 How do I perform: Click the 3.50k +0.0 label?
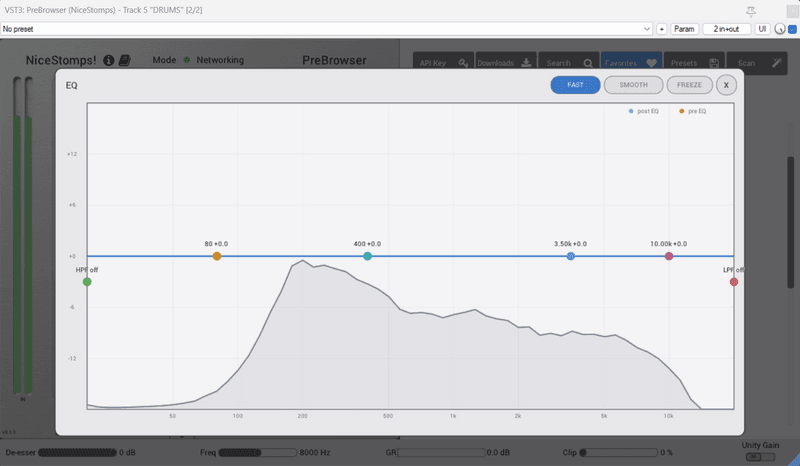tap(570, 244)
